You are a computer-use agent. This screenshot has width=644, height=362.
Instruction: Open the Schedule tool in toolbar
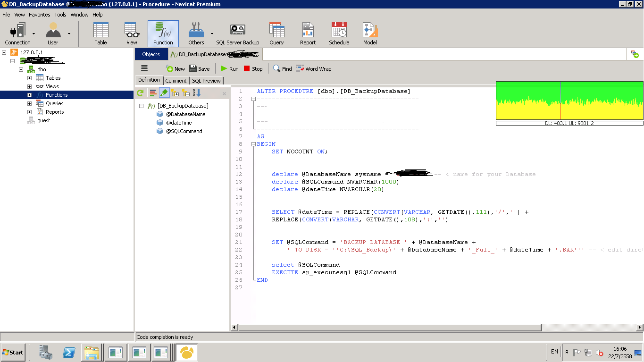pos(339,34)
